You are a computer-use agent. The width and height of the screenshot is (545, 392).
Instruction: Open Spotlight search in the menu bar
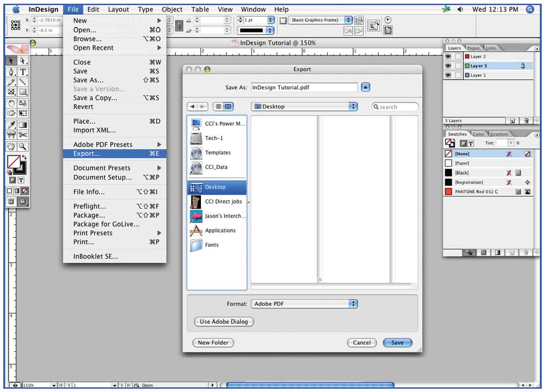click(x=530, y=9)
